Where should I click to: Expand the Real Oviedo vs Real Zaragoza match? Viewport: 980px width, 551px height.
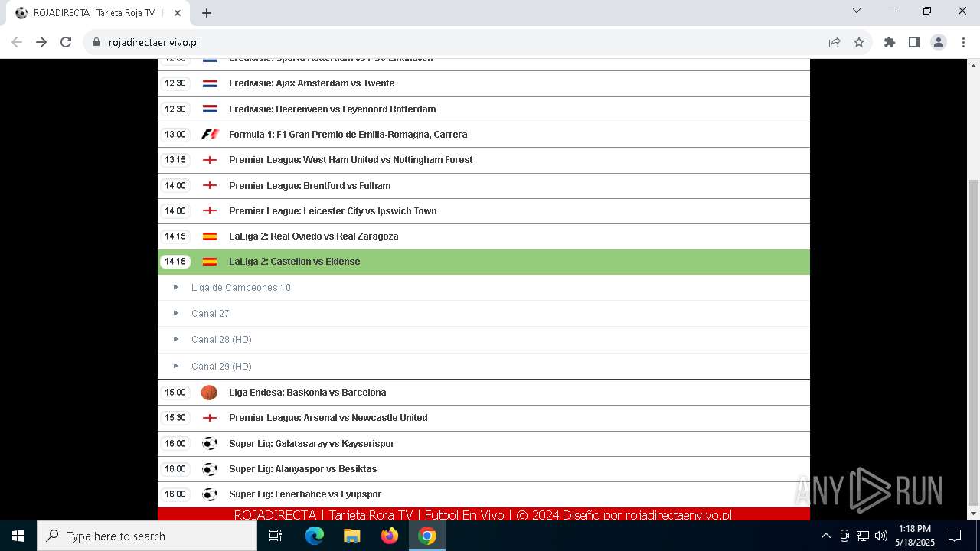(484, 236)
